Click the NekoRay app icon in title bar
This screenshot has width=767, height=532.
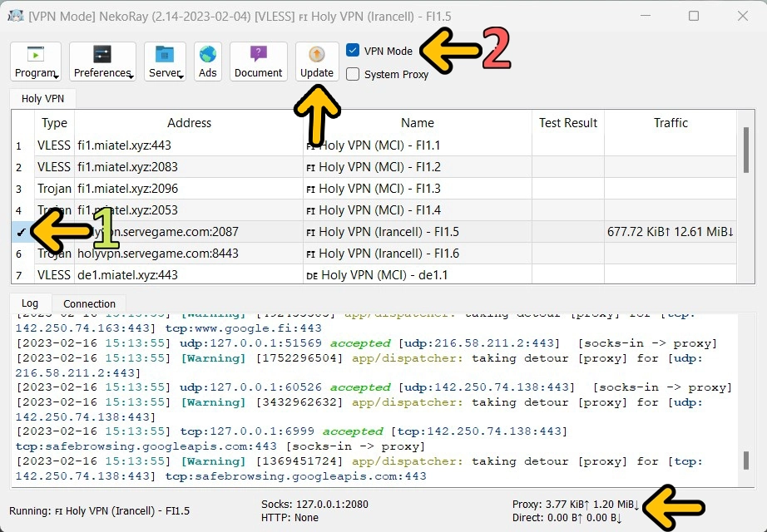[x=17, y=16]
